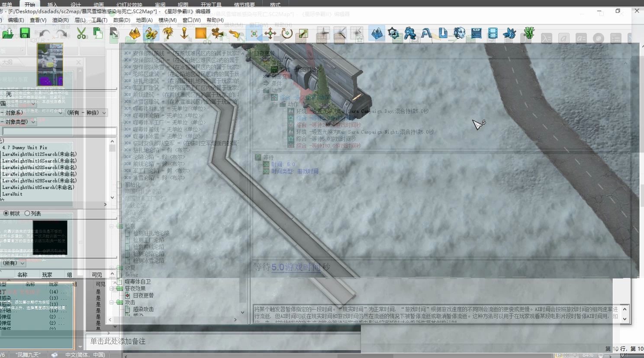Viewport: 644px width, 358px height.
Task: Select the 噬毒体自卫 tree item
Action: [x=138, y=281]
